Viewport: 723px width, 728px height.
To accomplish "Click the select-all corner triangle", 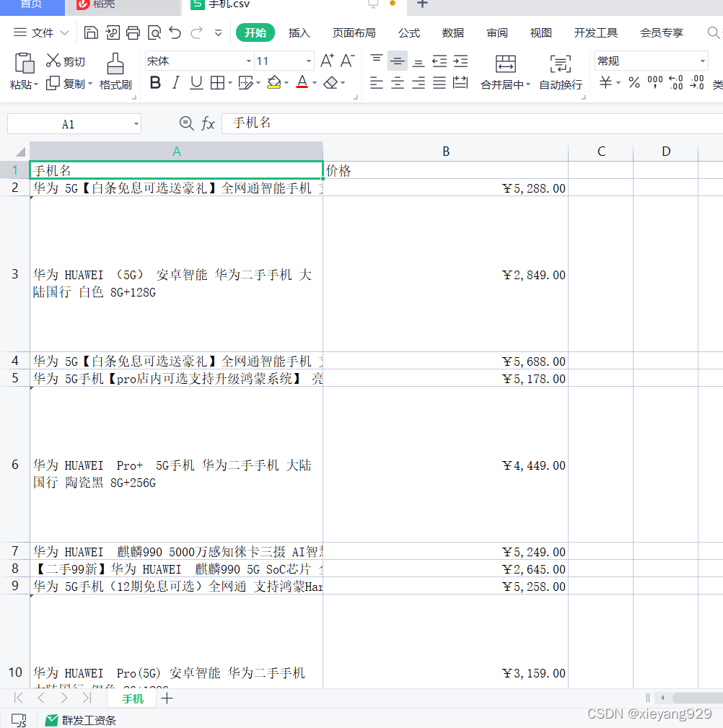I will click(x=20, y=152).
